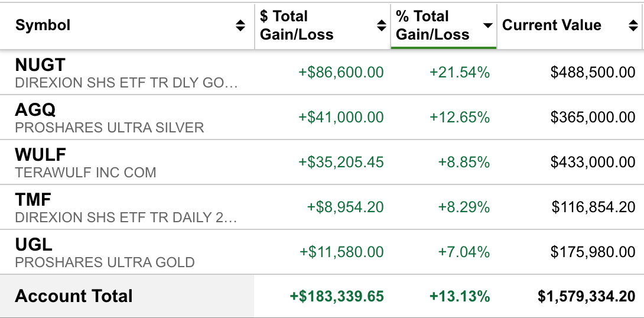This screenshot has width=644, height=318.
Task: Click the $ Total Gain/Loss sort arrows
Action: click(x=382, y=25)
